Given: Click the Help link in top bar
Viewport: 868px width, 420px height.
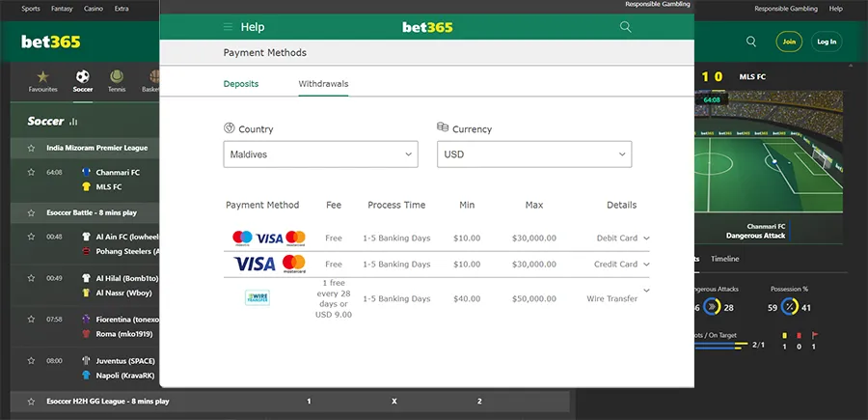Looking at the screenshot, I should [x=835, y=9].
